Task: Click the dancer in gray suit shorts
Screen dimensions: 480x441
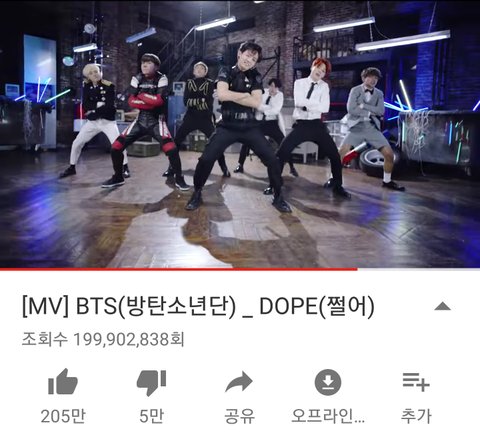Action: [x=368, y=128]
